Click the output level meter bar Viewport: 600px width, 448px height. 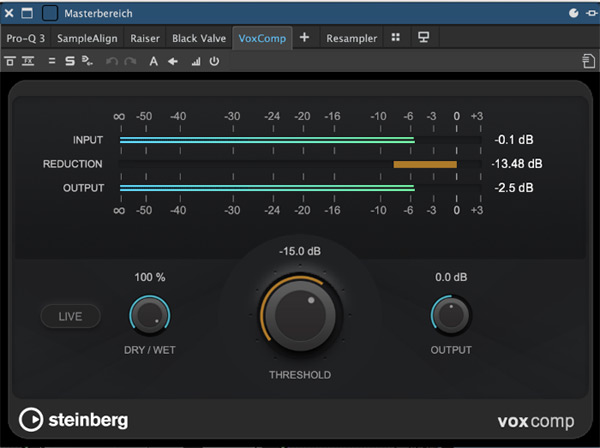(300, 188)
